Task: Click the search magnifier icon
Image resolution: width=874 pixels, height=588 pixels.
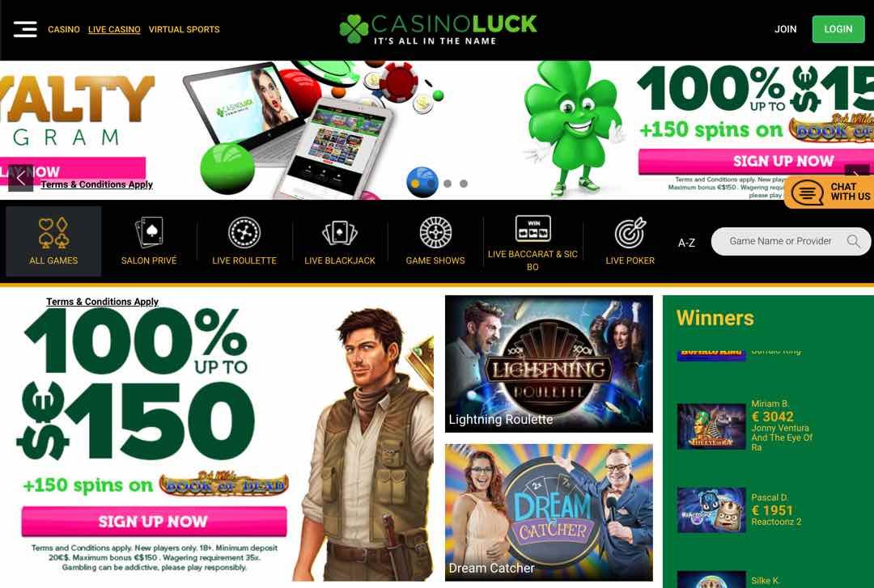Action: point(854,241)
